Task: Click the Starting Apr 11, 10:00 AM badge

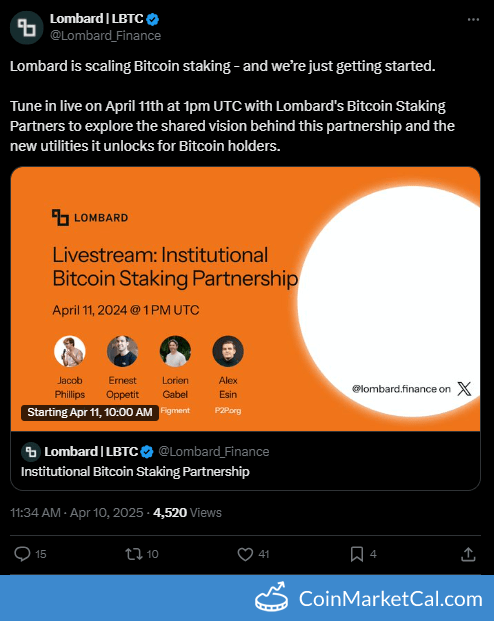Action: (90, 412)
